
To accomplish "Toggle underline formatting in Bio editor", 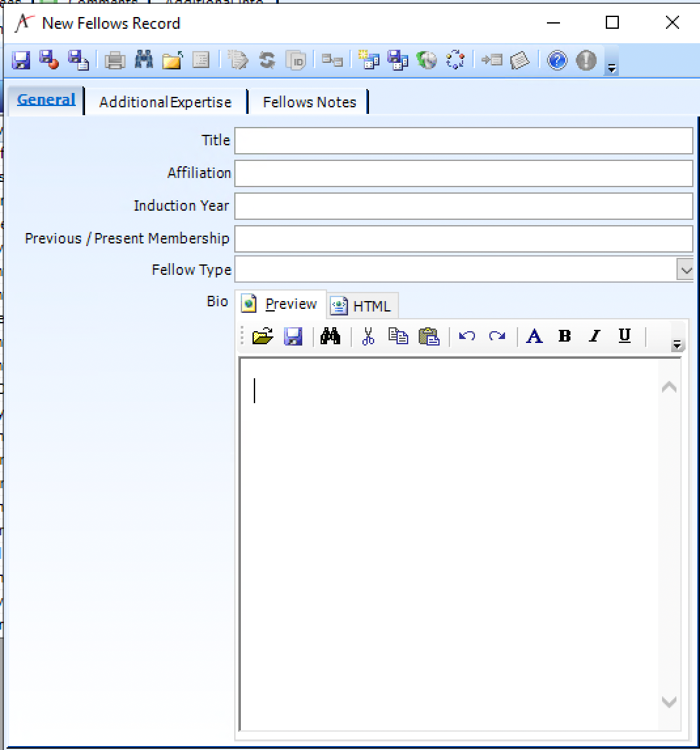I will [x=624, y=336].
